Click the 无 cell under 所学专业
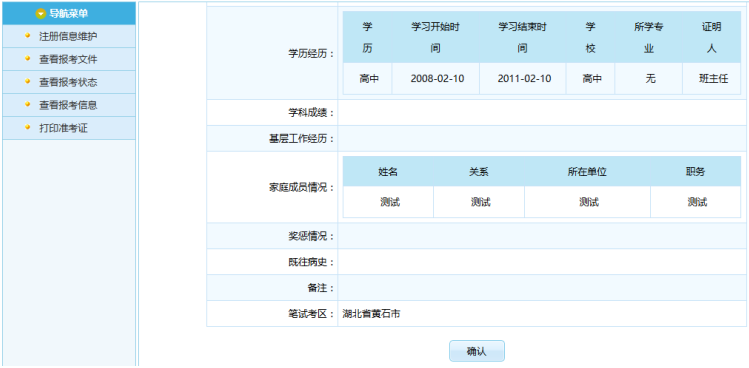 pos(650,79)
